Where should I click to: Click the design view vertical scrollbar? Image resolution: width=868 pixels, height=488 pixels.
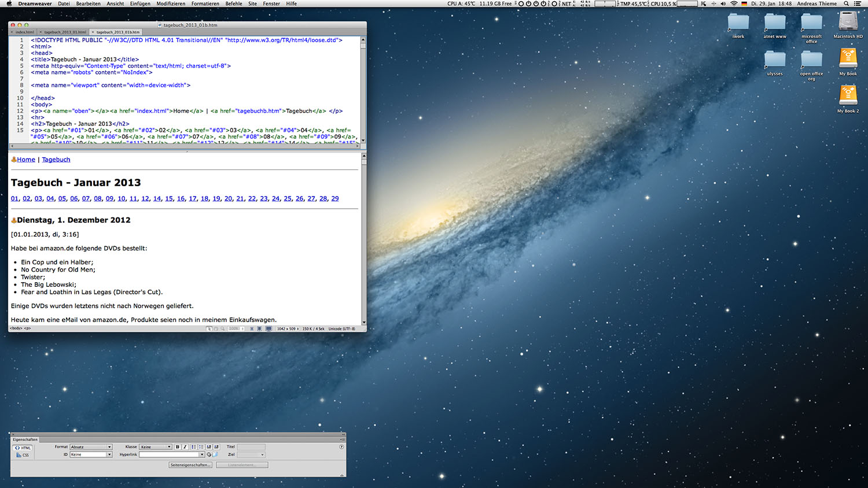pos(363,239)
